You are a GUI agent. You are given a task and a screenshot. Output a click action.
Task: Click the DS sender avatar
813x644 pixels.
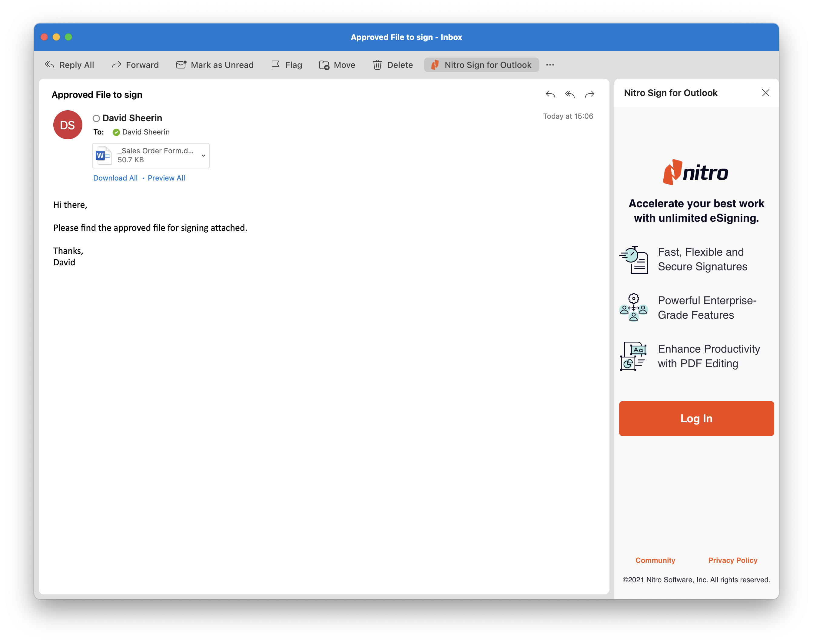tap(68, 124)
